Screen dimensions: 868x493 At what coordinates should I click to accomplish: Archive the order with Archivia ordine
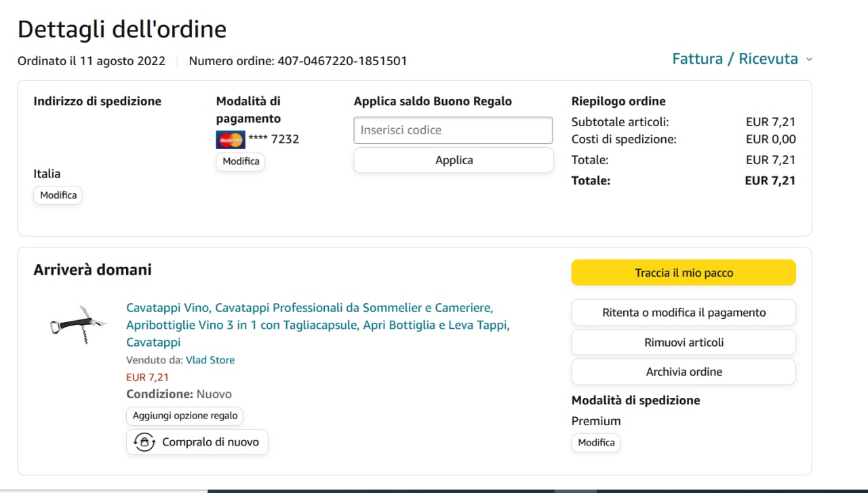684,372
